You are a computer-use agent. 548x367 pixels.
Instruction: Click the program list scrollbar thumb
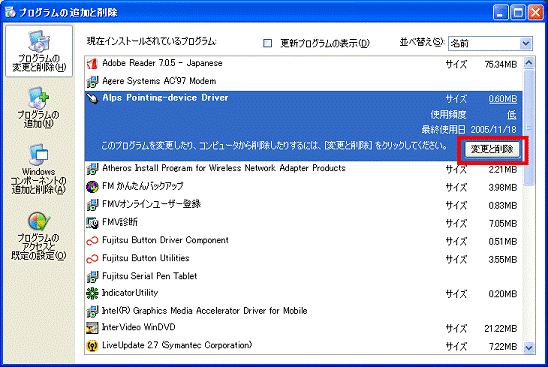(x=529, y=128)
